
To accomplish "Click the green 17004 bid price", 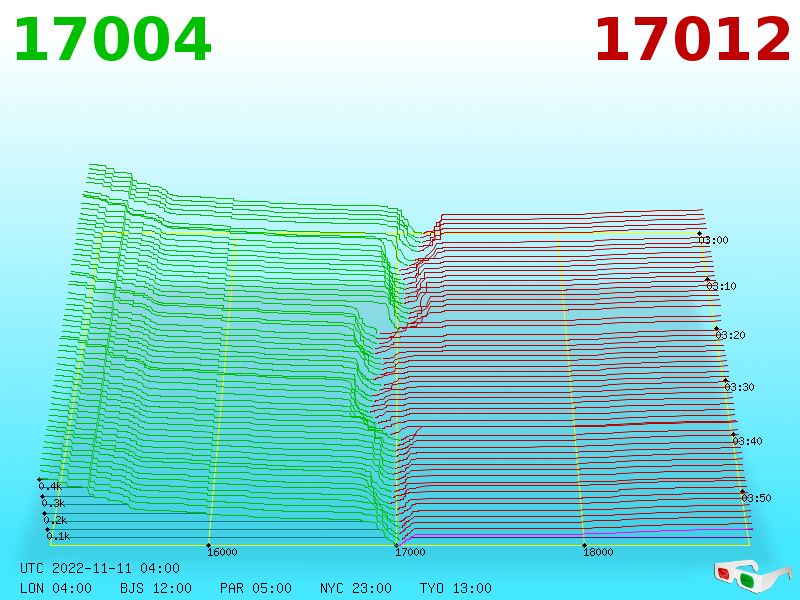I will coord(112,40).
